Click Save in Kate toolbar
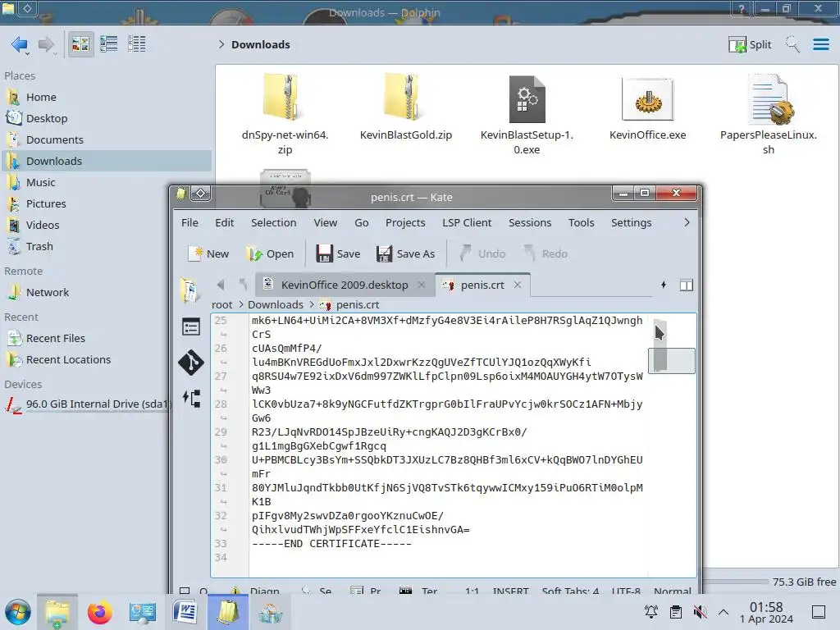Viewport: 840px width, 630px height. (339, 254)
